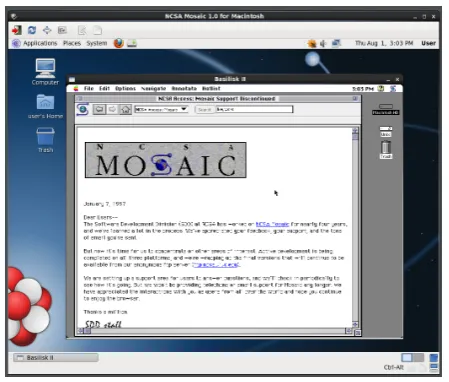
Task: Click the Search button in Mosaic toolbar
Action: (204, 109)
